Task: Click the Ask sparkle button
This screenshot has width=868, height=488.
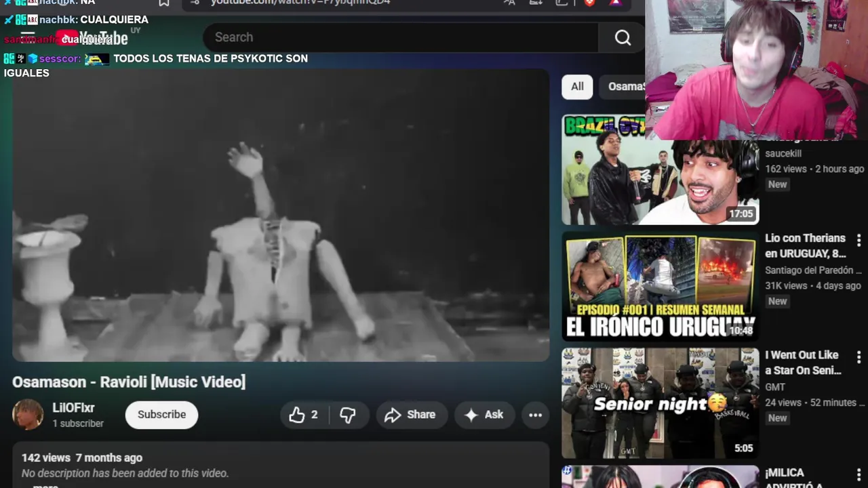Action: [484, 415]
